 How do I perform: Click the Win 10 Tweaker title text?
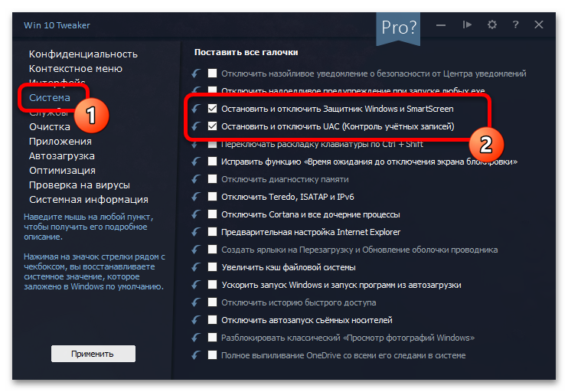57,25
